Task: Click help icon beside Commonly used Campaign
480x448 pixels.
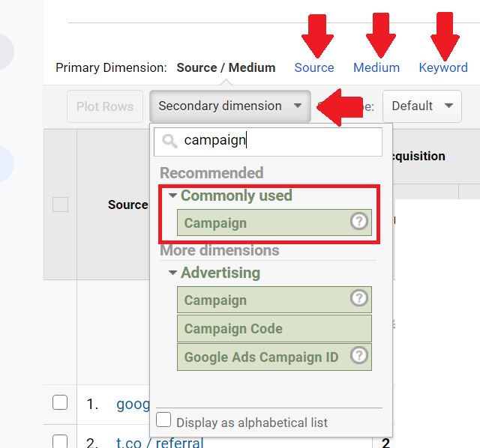Action: point(358,221)
